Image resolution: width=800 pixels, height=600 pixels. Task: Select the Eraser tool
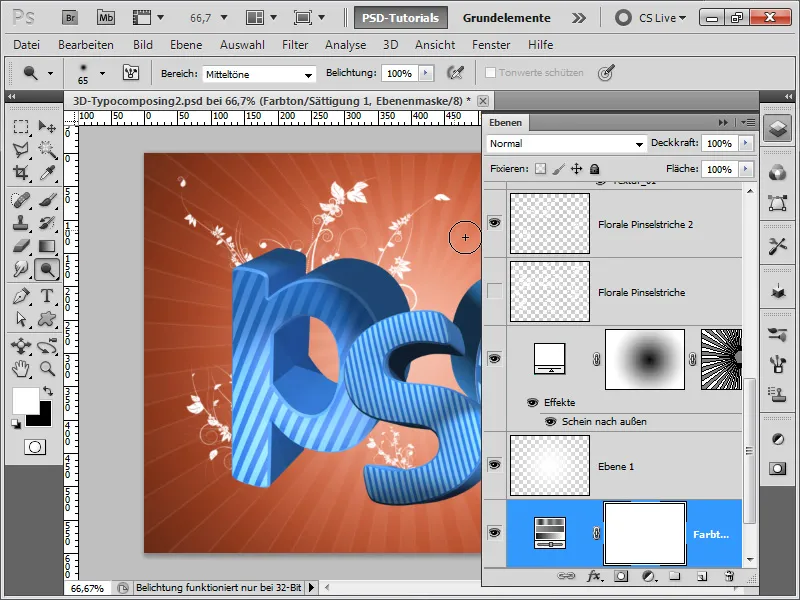coord(21,246)
